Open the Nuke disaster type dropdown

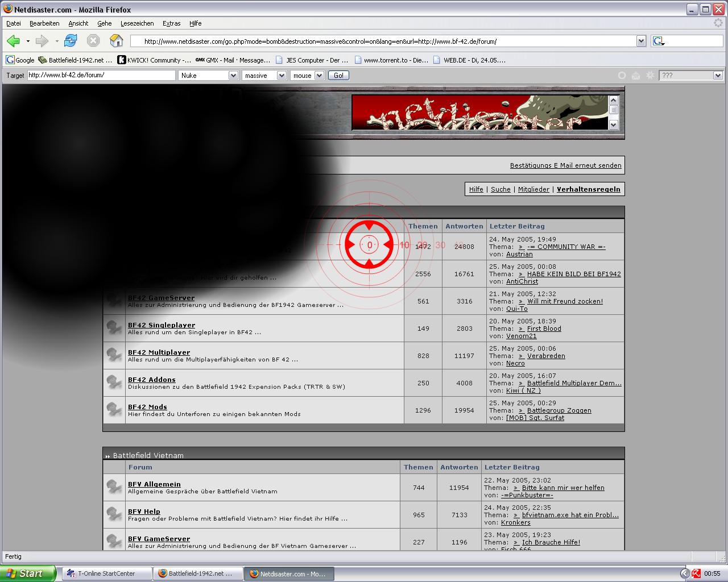208,75
